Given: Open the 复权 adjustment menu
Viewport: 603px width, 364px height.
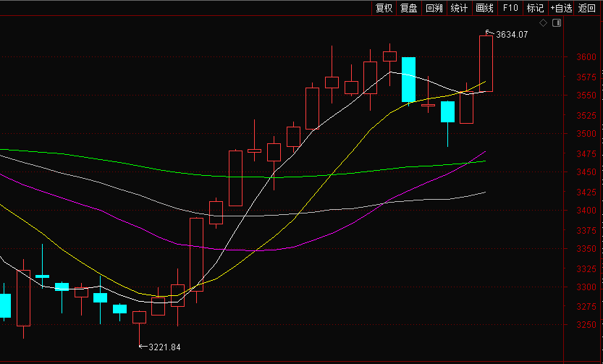Looking at the screenshot, I should 383,8.
